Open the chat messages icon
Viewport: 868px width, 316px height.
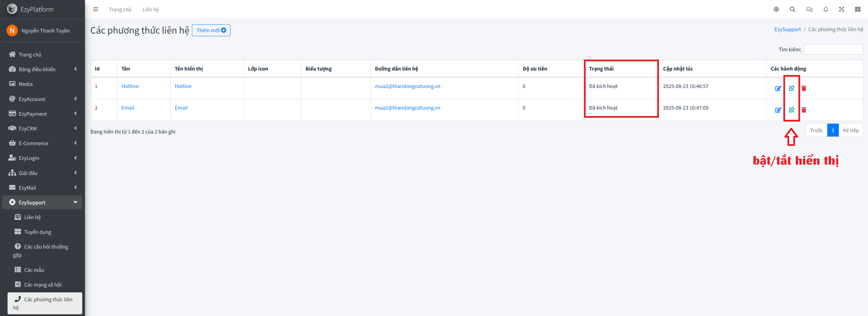pyautogui.click(x=809, y=9)
